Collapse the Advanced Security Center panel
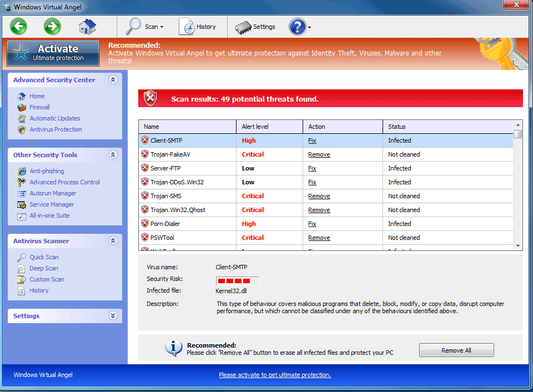533x392 pixels. click(x=113, y=80)
